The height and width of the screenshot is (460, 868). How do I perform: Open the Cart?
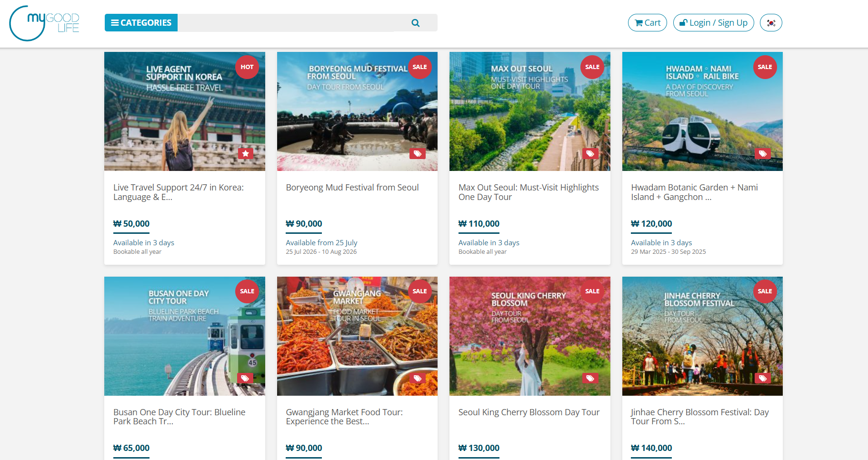click(x=647, y=23)
